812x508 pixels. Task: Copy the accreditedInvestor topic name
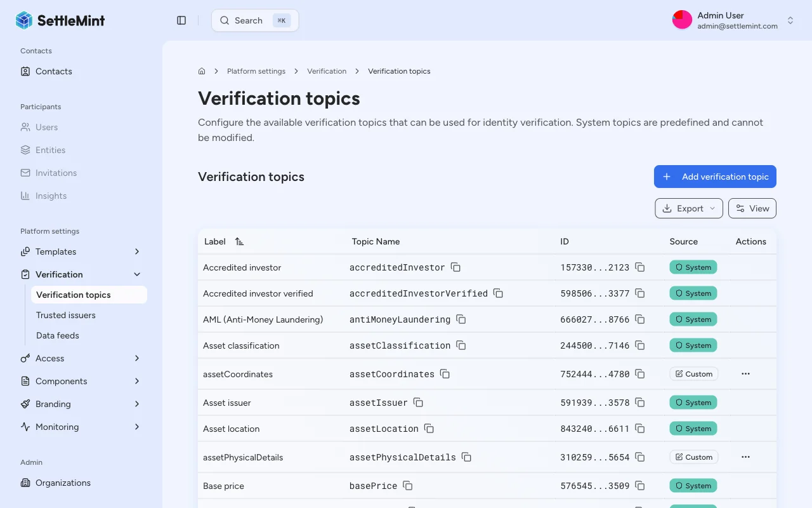click(456, 267)
